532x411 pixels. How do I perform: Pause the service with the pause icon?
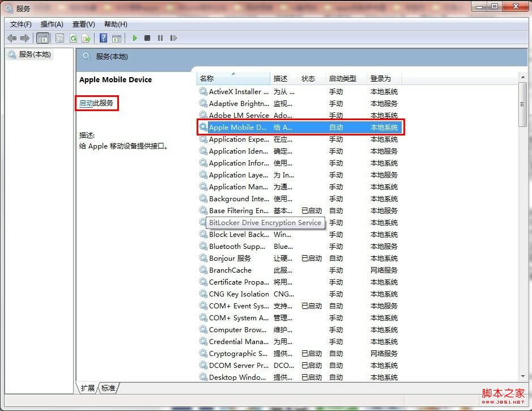(160, 38)
